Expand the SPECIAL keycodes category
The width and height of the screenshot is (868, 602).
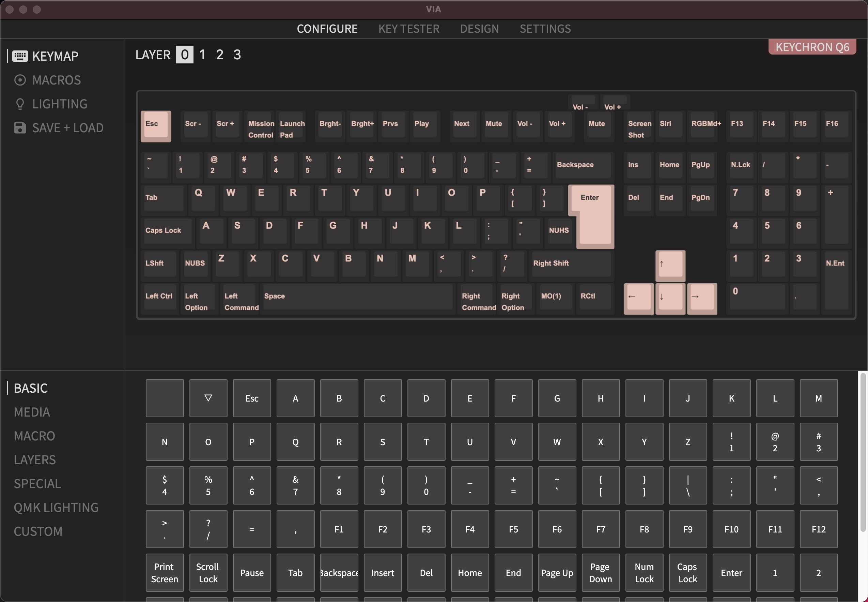(x=37, y=483)
